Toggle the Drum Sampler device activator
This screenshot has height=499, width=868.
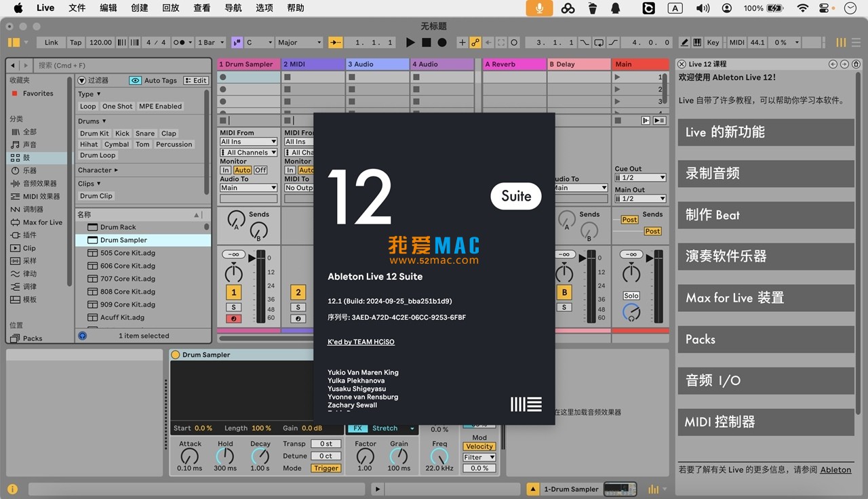(175, 355)
